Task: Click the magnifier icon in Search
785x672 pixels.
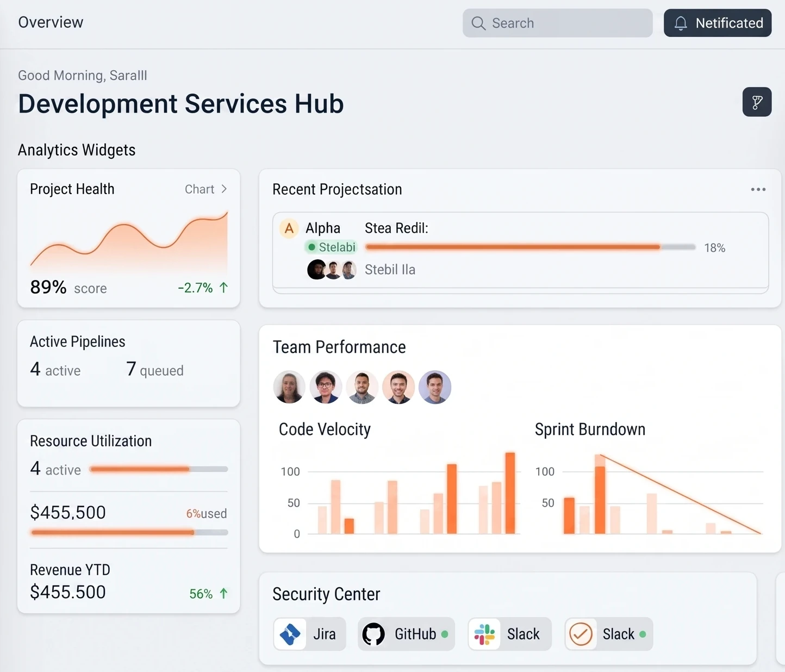Action: (478, 23)
